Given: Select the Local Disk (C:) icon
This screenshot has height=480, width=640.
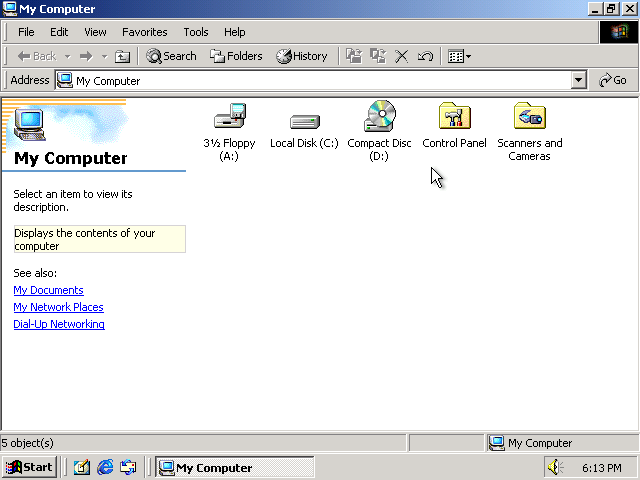Looking at the screenshot, I should coord(304,122).
